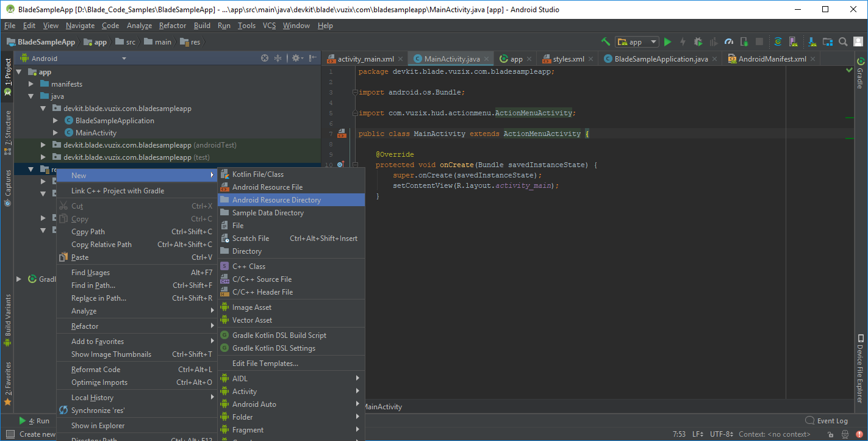868x441 pixels.
Task: Click Image Asset in New submenu
Action: pos(291,307)
